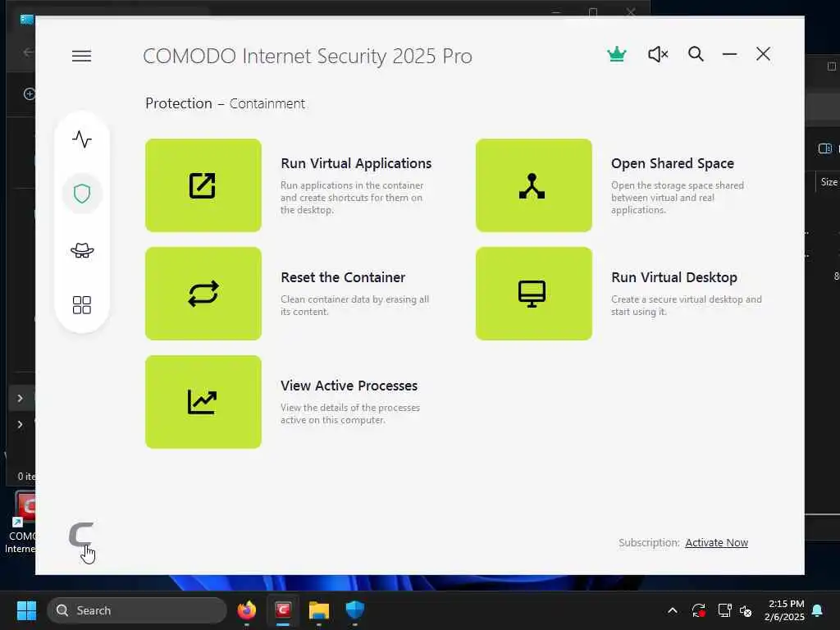Click the View Active Processes green tile

(203, 402)
